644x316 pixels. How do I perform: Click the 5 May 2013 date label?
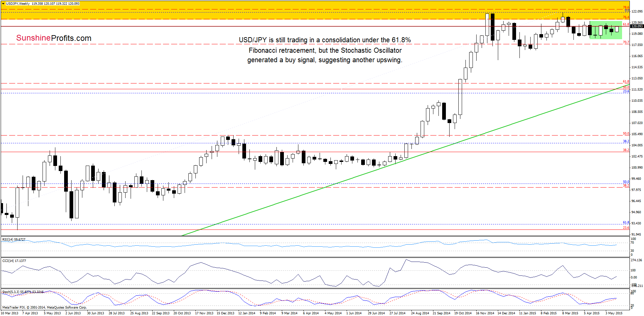point(52,313)
